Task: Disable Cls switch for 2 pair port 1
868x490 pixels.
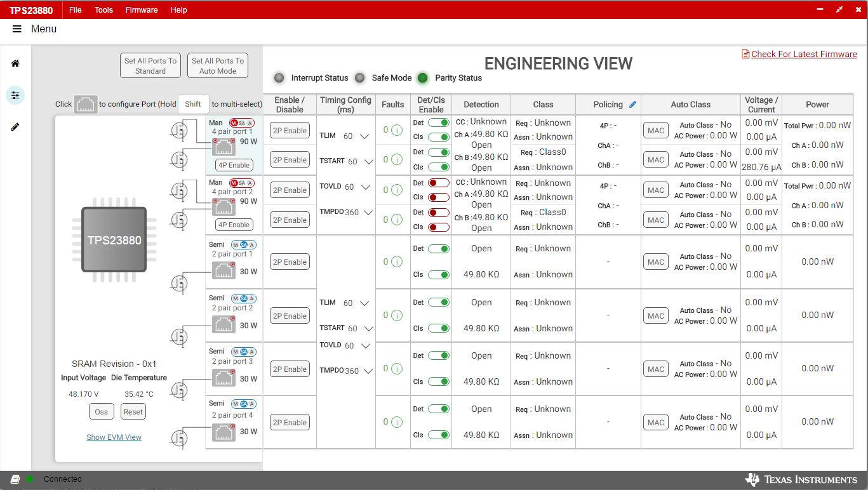Action: tap(439, 275)
